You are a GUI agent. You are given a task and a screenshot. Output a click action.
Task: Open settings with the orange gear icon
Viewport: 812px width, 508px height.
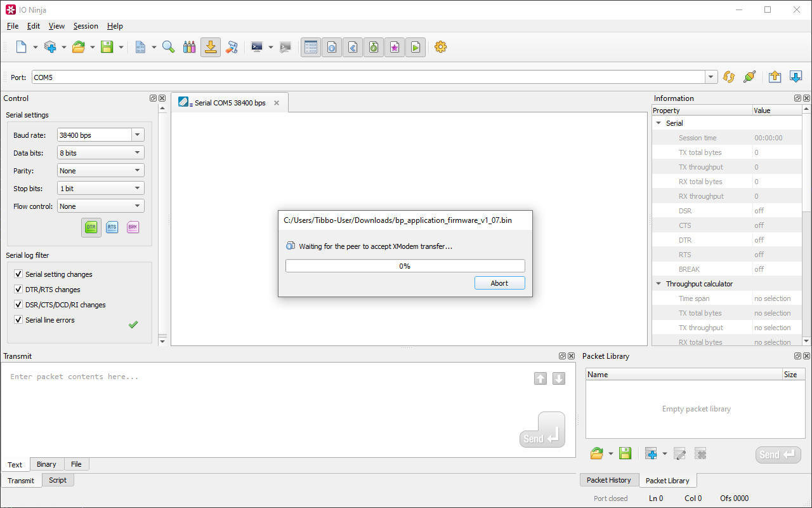click(x=441, y=47)
